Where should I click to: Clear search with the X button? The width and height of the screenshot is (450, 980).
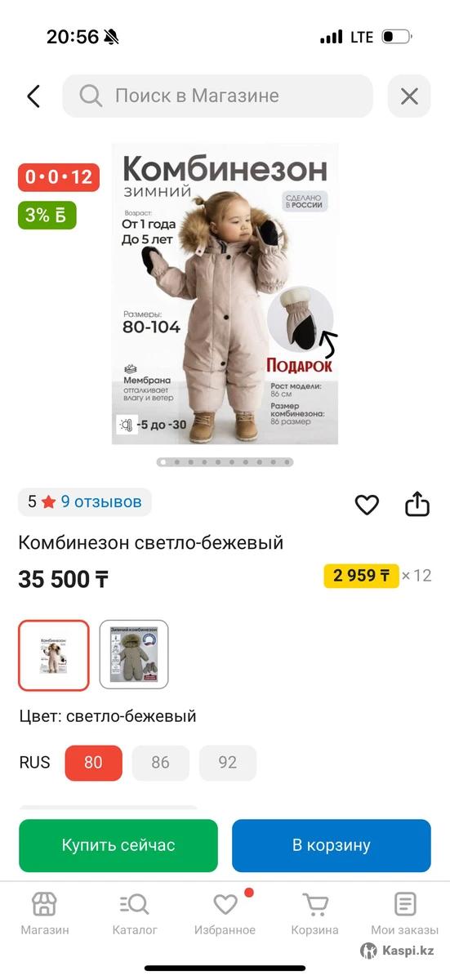tap(409, 96)
